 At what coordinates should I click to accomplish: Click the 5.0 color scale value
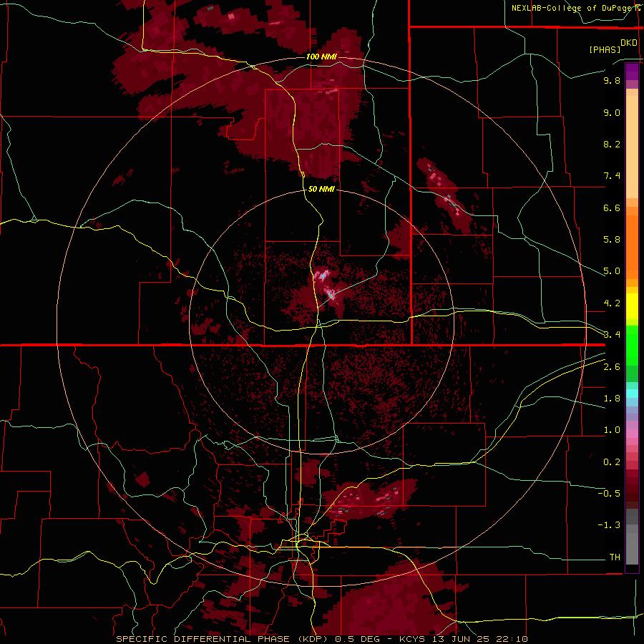(612, 271)
